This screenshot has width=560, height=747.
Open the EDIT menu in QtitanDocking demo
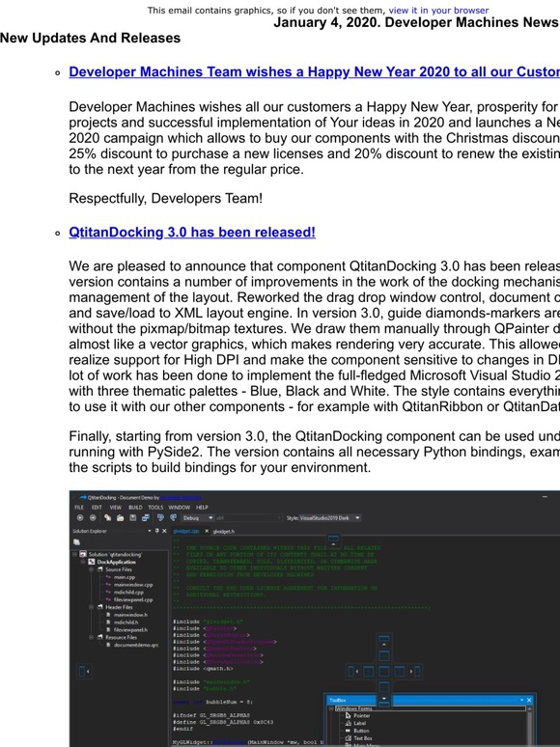(x=97, y=508)
